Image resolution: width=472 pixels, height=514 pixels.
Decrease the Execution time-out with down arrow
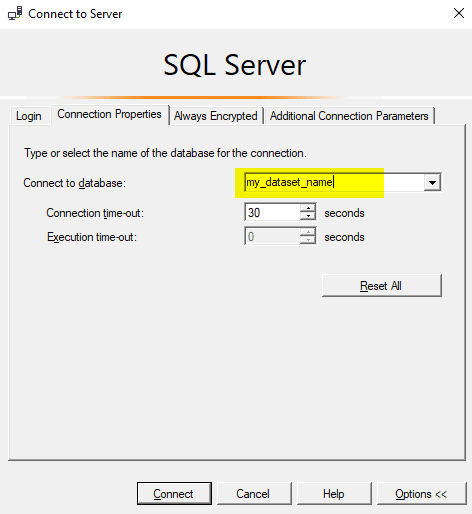[308, 241]
